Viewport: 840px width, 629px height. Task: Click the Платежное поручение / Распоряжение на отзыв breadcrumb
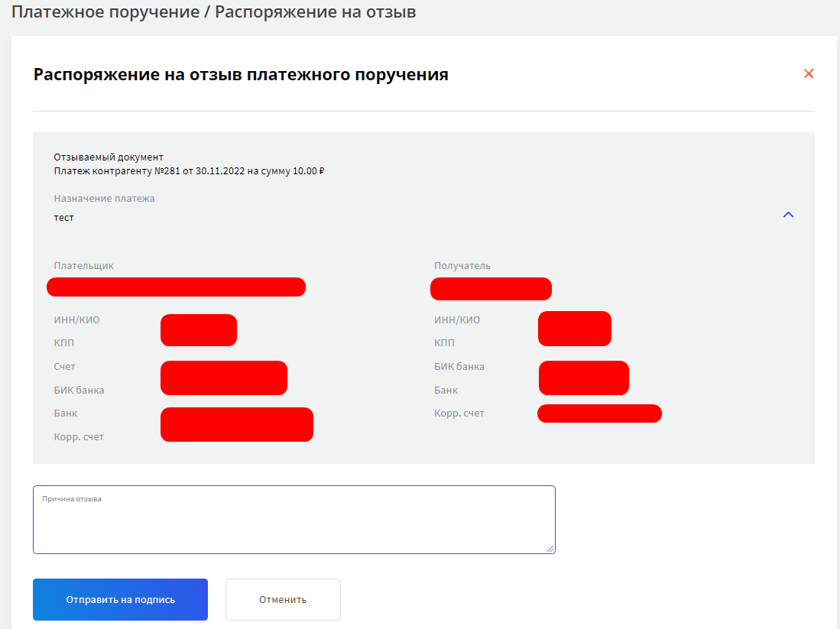214,11
